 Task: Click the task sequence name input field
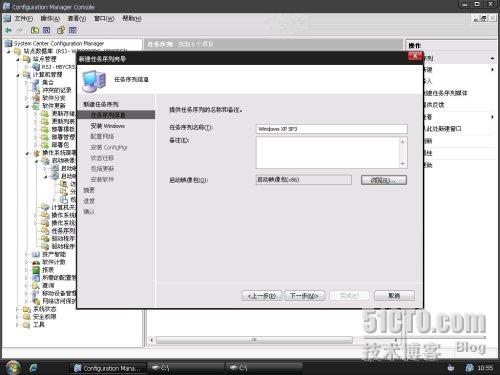(332, 129)
